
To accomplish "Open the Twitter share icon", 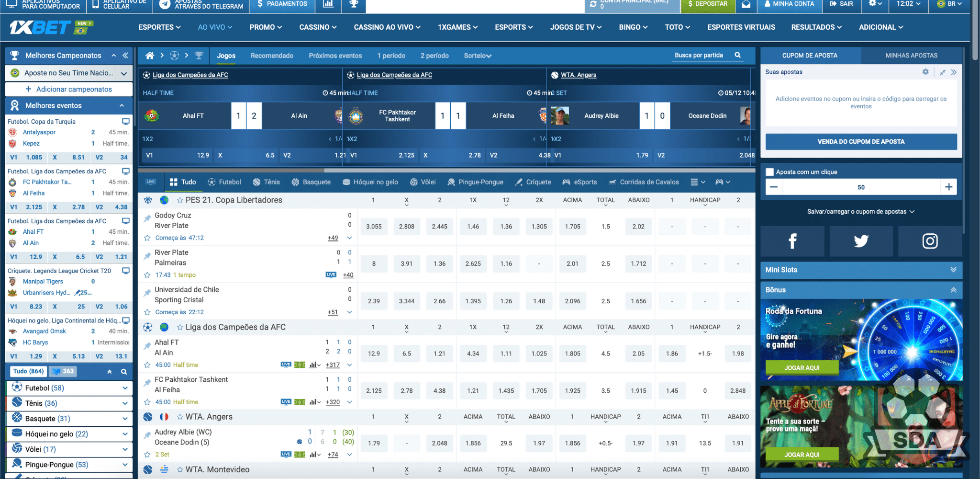I will pyautogui.click(x=861, y=241).
